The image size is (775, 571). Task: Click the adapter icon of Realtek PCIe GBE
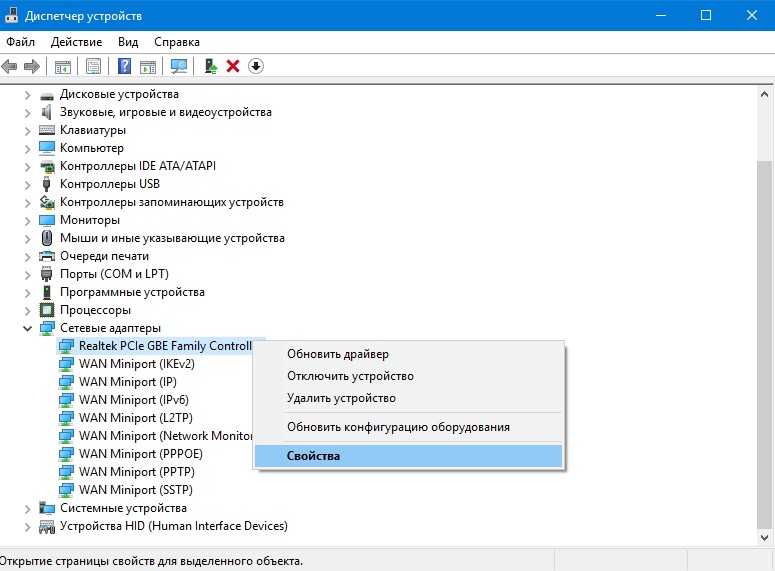tap(66, 346)
